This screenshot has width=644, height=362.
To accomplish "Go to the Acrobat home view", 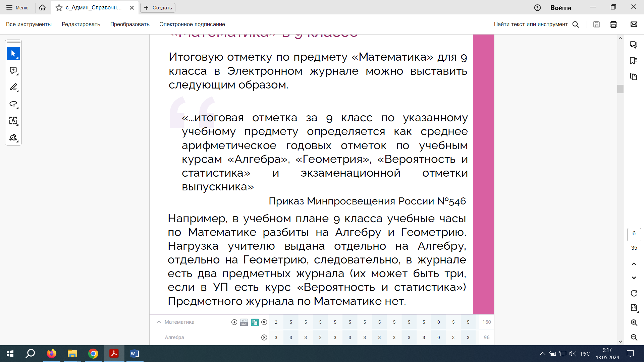I will (x=42, y=7).
